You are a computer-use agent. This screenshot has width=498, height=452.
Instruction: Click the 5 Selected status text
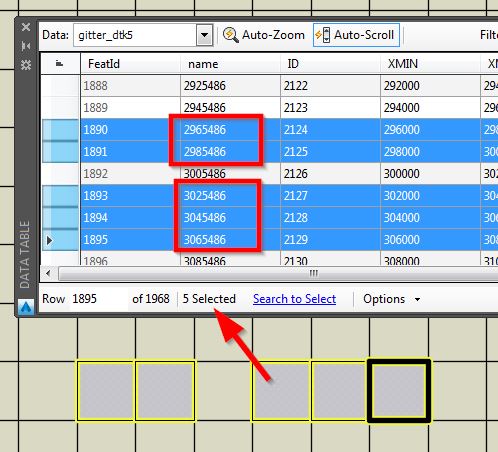tap(209, 299)
